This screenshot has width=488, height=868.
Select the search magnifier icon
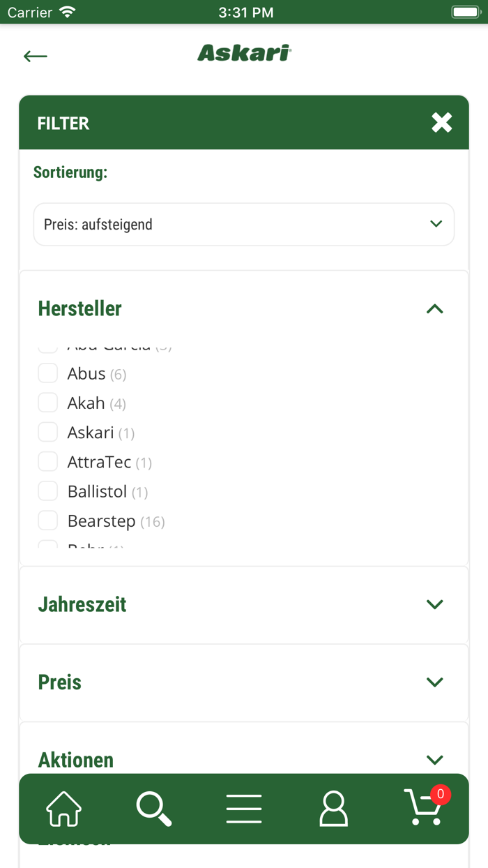tap(153, 809)
